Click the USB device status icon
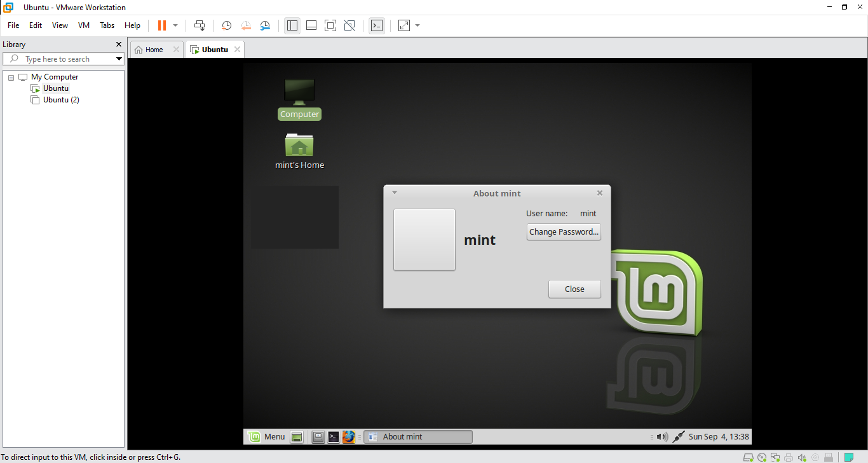Image resolution: width=868 pixels, height=463 pixels. (x=829, y=457)
